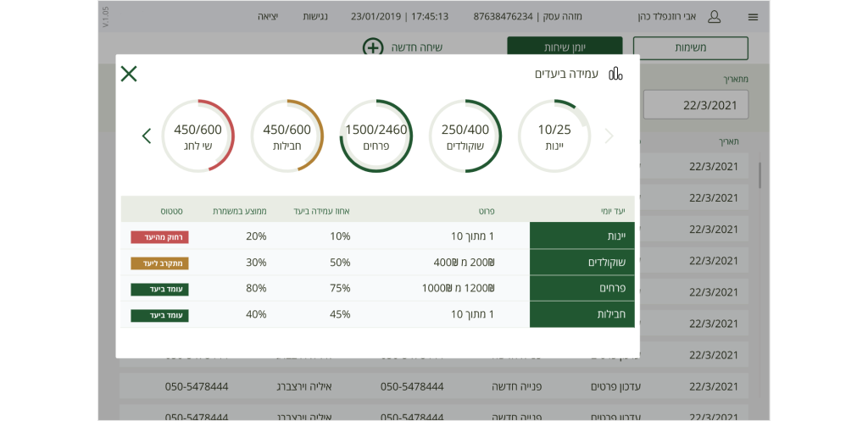Show previous goals with right chevron

coord(609,136)
